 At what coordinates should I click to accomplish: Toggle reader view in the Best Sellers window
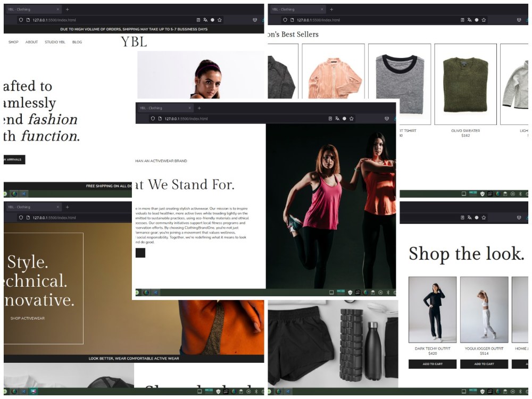462,20
